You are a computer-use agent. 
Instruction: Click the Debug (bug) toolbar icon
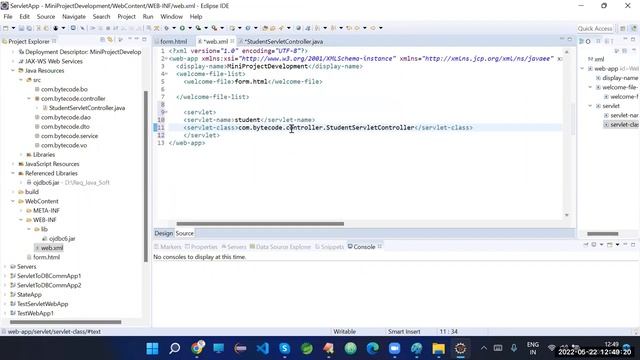click(x=167, y=28)
